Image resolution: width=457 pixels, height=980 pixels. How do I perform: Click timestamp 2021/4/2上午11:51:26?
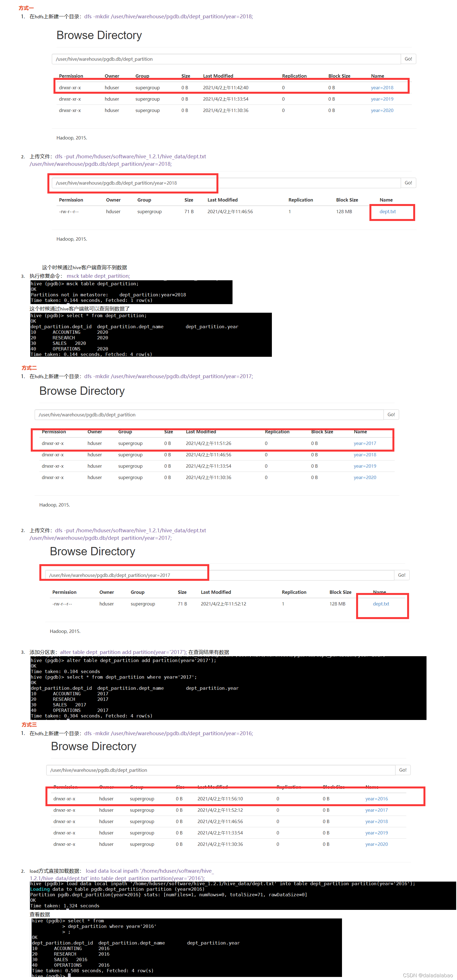[208, 443]
